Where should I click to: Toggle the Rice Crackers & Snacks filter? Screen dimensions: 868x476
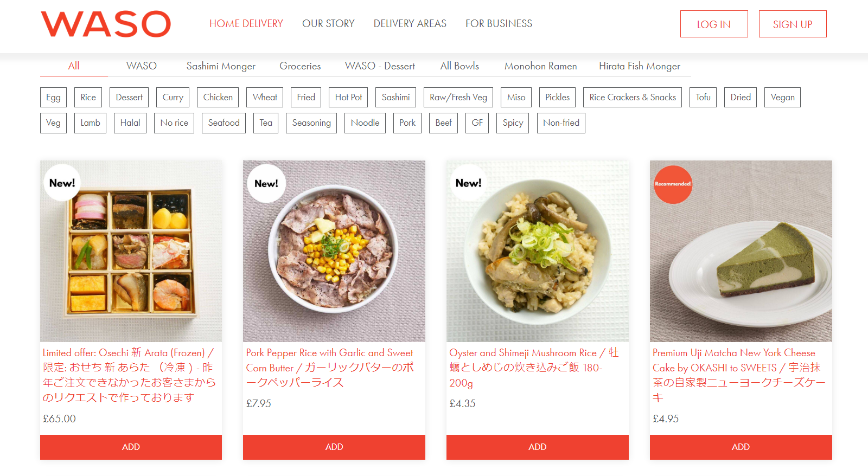click(633, 98)
